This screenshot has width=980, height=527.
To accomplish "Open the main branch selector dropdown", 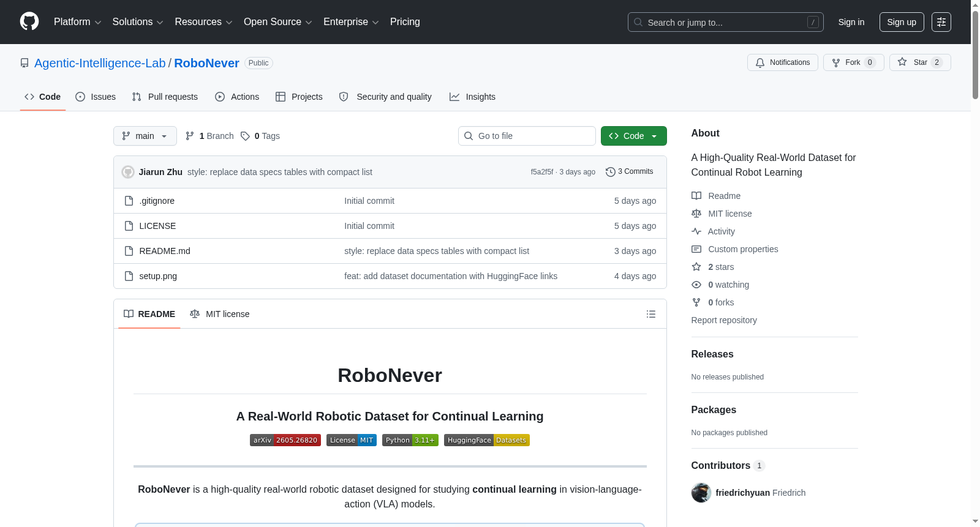I will 145,136.
